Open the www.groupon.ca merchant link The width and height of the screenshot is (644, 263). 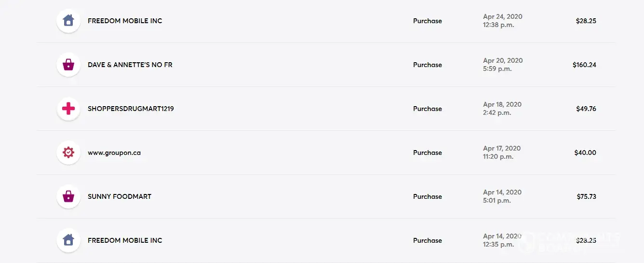[x=114, y=152]
